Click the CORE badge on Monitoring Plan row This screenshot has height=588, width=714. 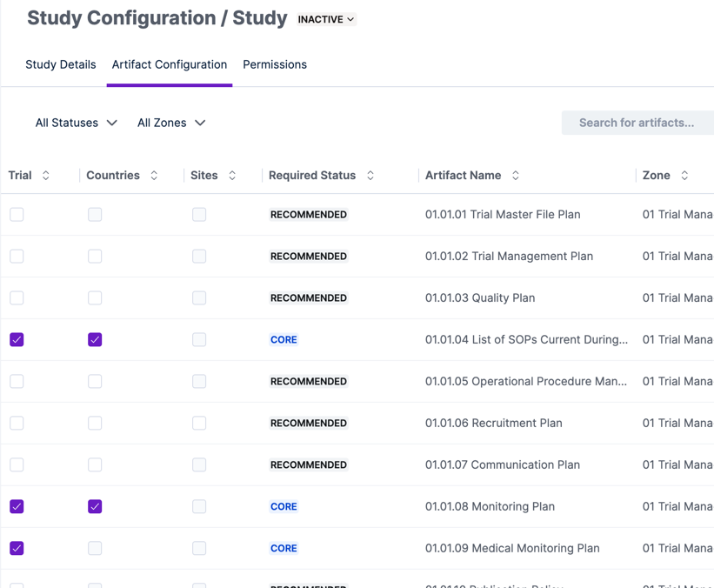pos(284,506)
